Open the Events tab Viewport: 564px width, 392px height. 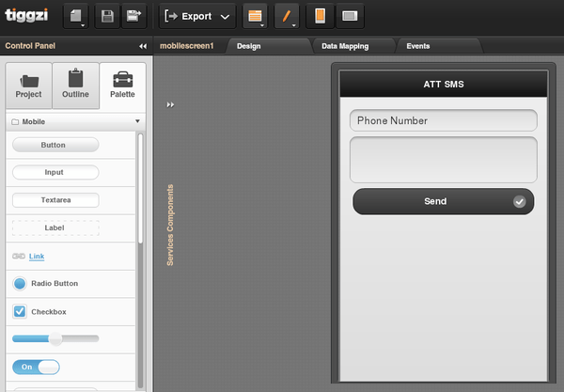tap(419, 45)
